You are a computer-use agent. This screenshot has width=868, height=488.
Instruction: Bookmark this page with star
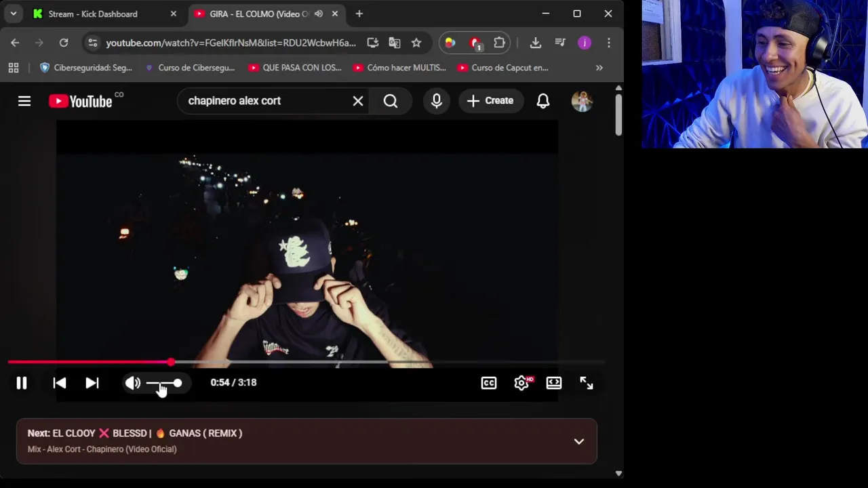point(416,43)
